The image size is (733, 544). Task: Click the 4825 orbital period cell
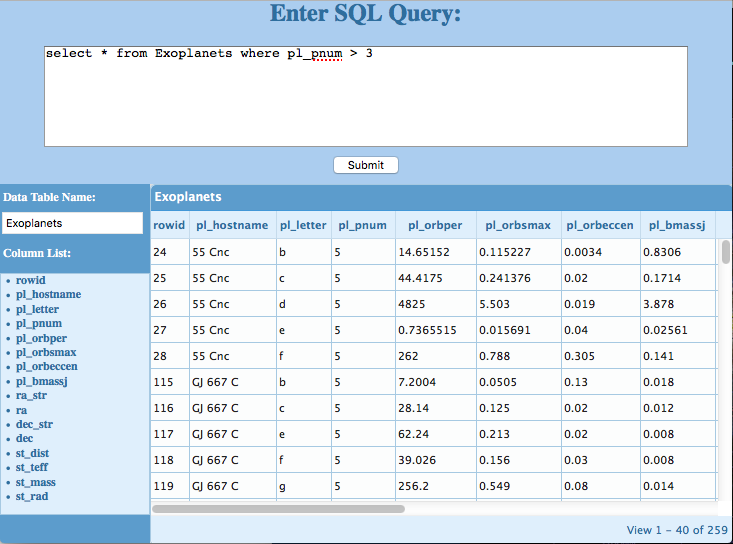click(x=436, y=304)
